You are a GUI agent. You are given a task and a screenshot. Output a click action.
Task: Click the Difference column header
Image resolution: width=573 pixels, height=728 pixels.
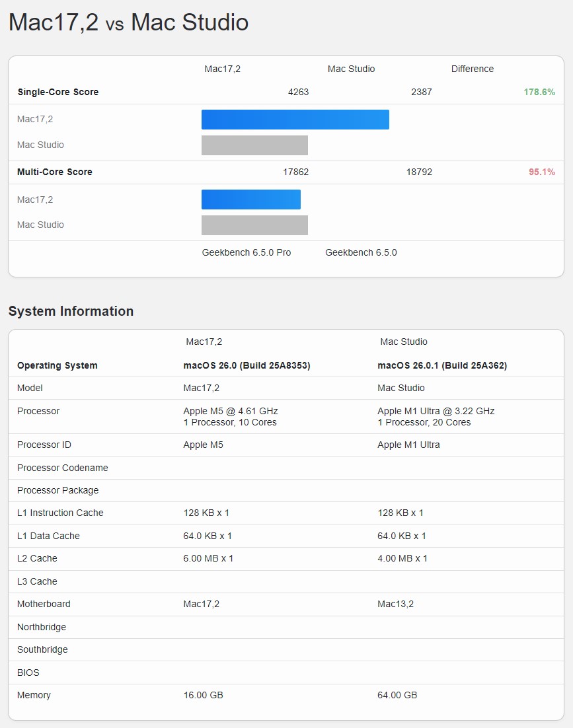coord(472,69)
